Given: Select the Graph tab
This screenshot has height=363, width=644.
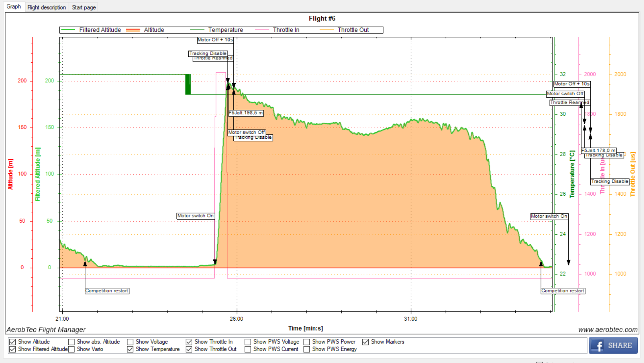Looking at the screenshot, I should pyautogui.click(x=14, y=7).
